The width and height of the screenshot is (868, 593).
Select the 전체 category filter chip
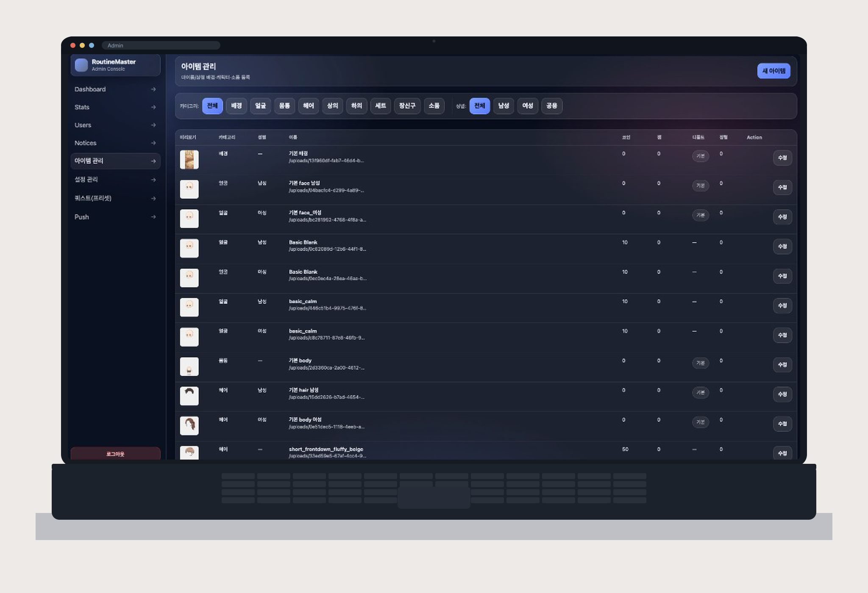click(x=212, y=106)
